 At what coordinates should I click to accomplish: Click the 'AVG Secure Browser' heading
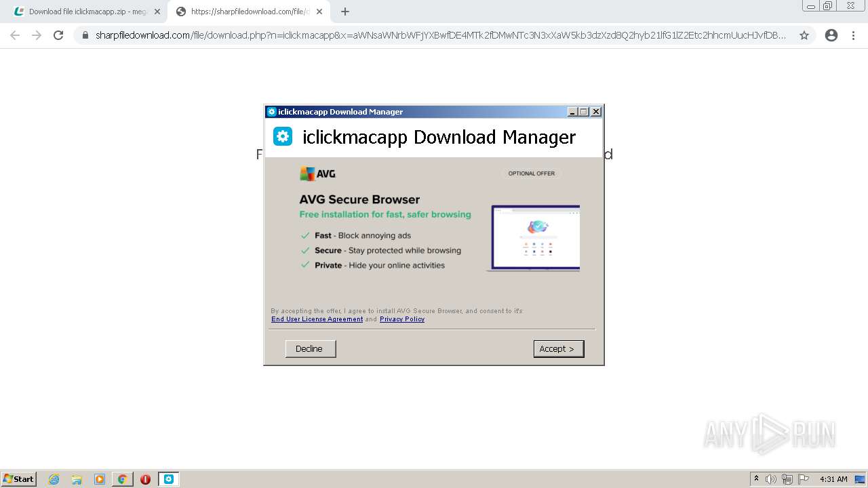click(x=359, y=199)
